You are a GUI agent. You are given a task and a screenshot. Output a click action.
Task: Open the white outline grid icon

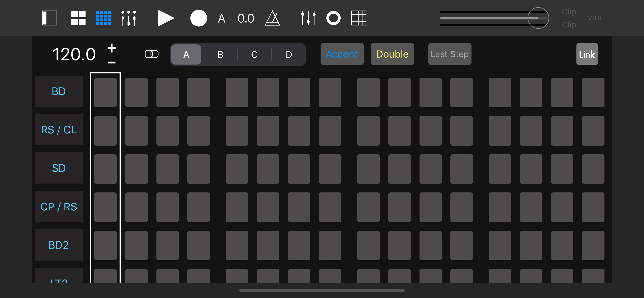click(x=358, y=18)
